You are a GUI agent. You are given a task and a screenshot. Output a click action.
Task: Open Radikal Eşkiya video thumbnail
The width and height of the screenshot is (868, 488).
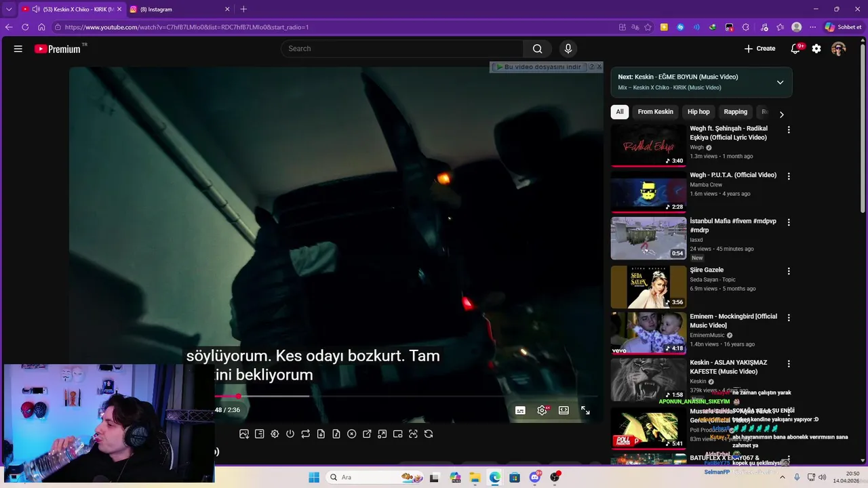click(648, 145)
